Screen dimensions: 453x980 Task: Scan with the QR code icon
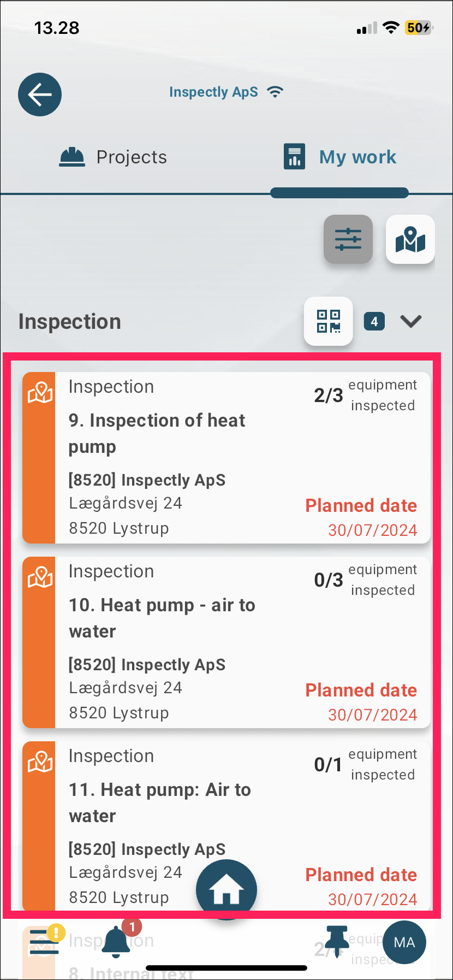(329, 321)
